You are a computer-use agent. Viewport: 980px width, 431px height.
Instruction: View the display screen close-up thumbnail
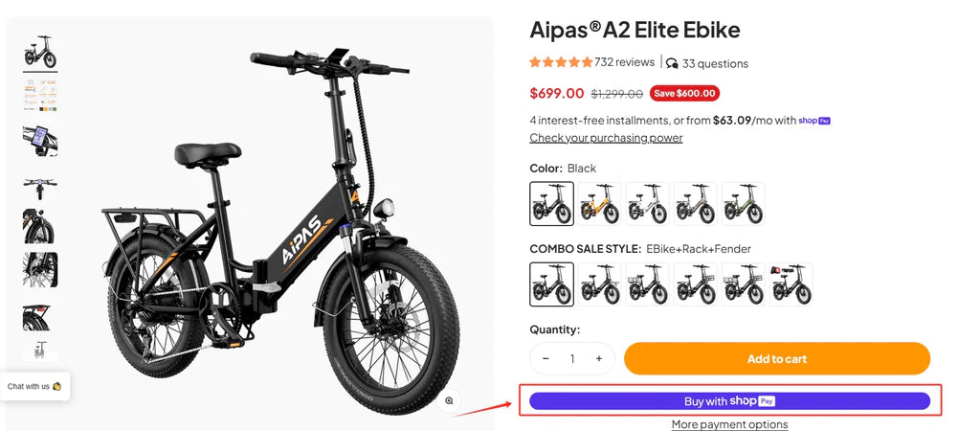pos(40,139)
